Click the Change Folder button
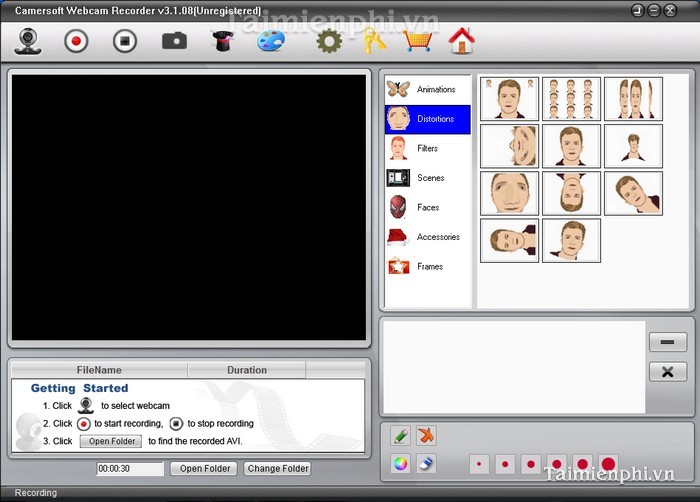The height and width of the screenshot is (502, 700). coord(278,469)
